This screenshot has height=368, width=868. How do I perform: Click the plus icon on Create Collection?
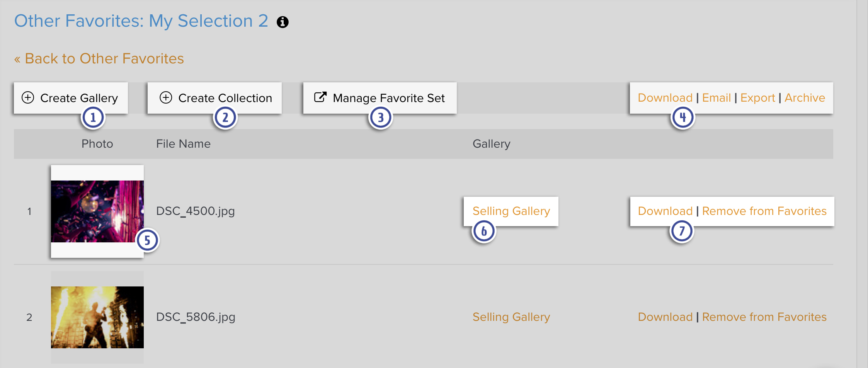[166, 97]
